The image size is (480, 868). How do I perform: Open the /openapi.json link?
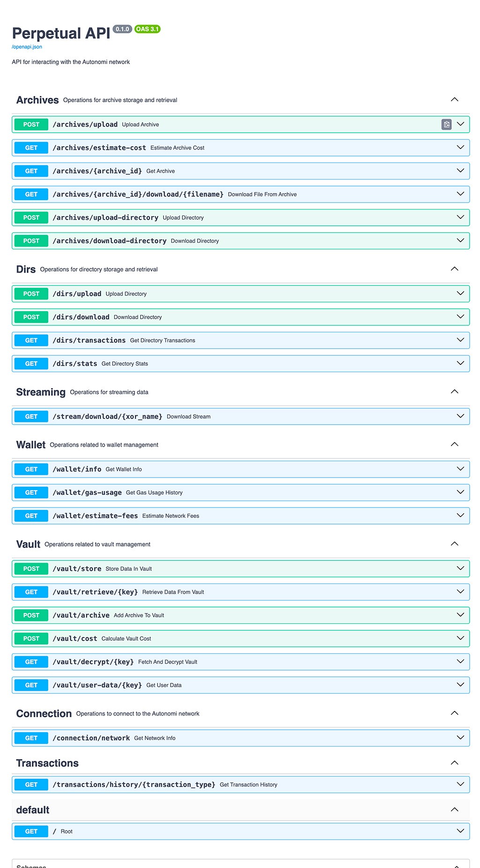(x=27, y=47)
